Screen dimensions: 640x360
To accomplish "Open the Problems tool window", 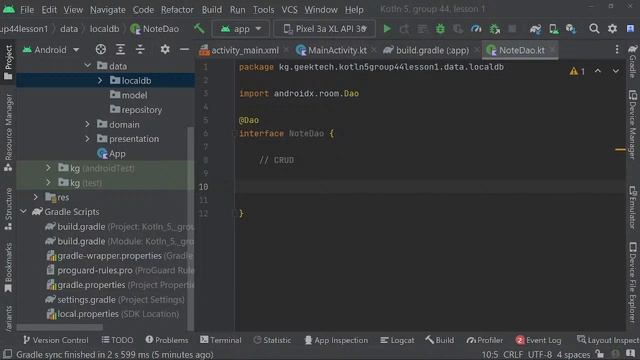I will tap(167, 340).
